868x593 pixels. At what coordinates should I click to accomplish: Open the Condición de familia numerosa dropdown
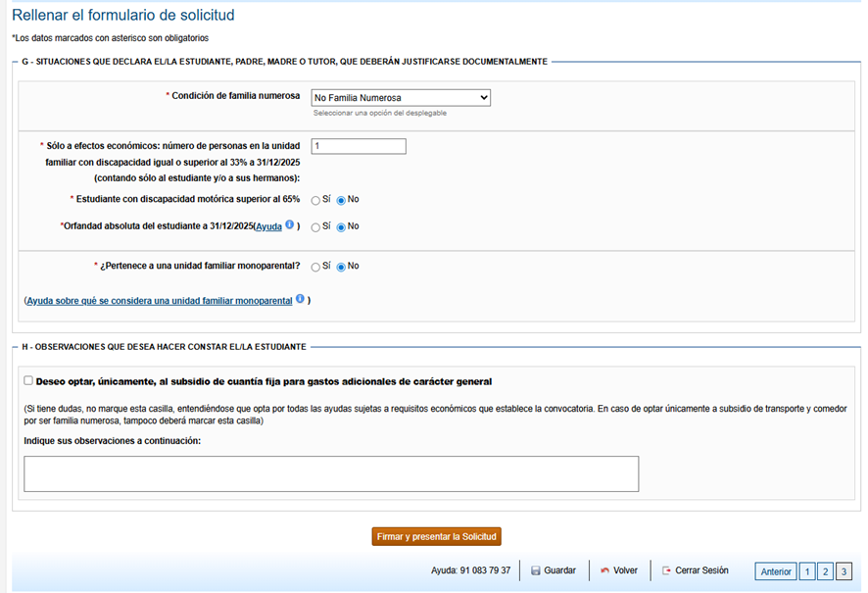click(401, 97)
